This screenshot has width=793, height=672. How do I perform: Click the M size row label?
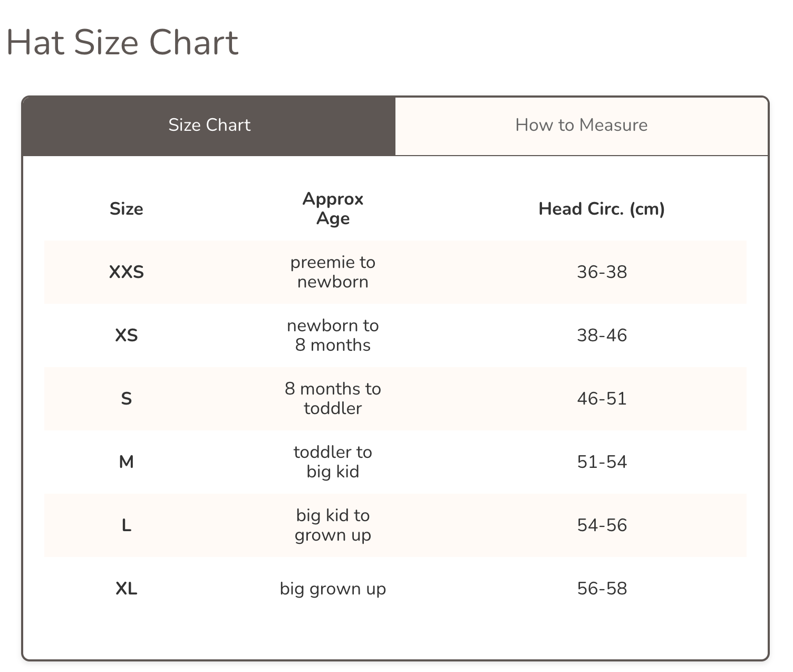(127, 462)
